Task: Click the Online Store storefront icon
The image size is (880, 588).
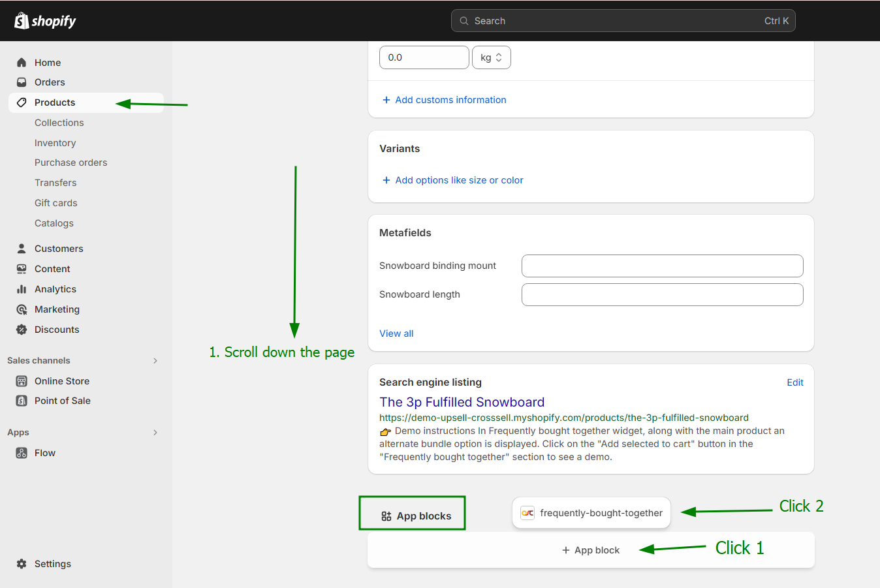Action: 22,381
